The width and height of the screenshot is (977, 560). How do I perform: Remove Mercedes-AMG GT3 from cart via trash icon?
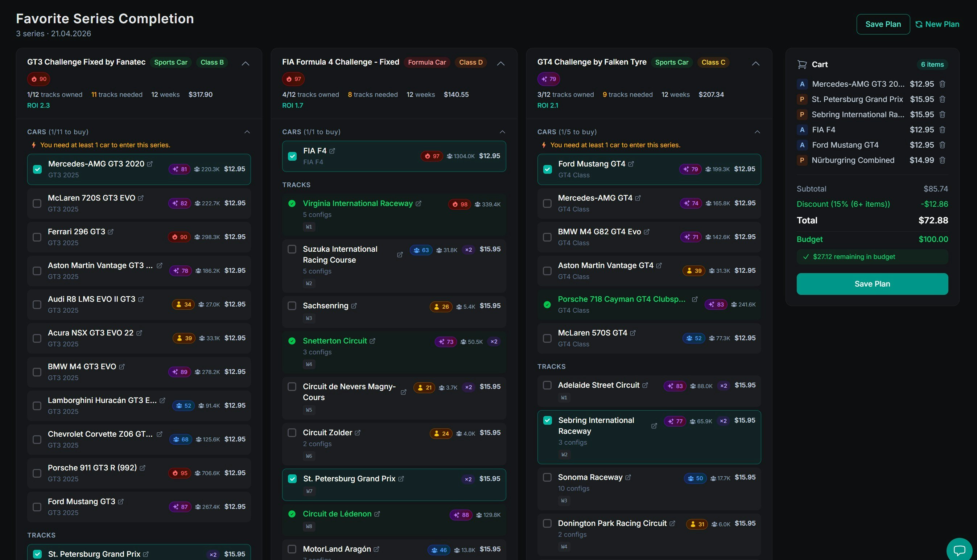942,84
